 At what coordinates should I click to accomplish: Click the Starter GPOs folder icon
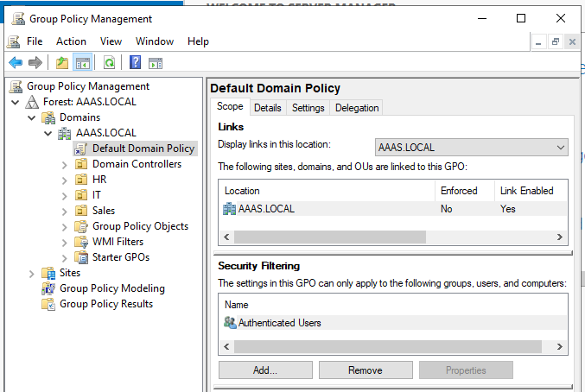(81, 257)
